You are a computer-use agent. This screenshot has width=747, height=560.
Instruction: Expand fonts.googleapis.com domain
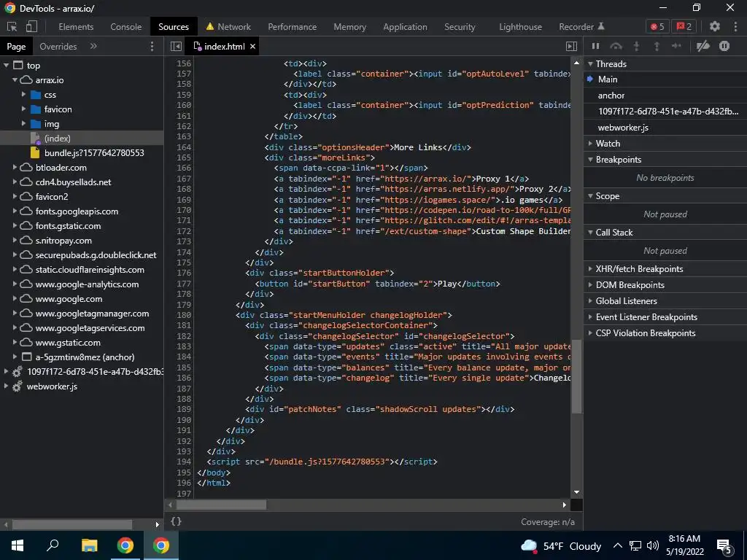(15, 211)
